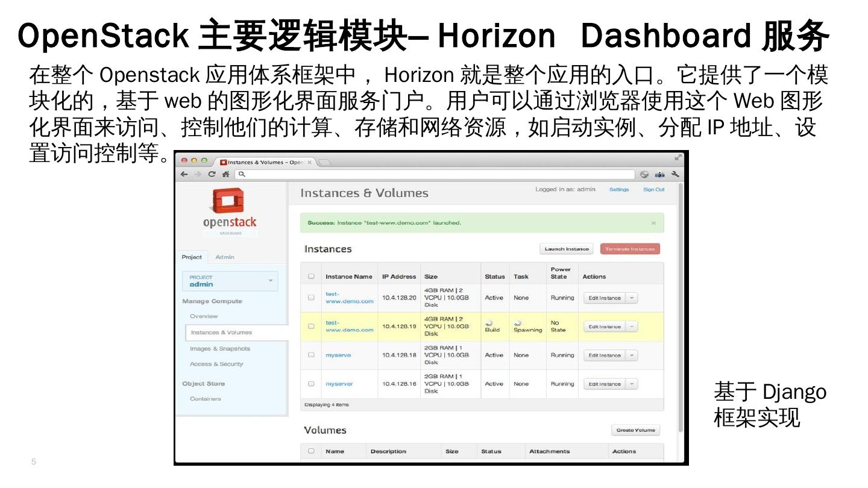Open the wrench menu in browser toolbar
This screenshot has height=488, width=868.
point(675,174)
